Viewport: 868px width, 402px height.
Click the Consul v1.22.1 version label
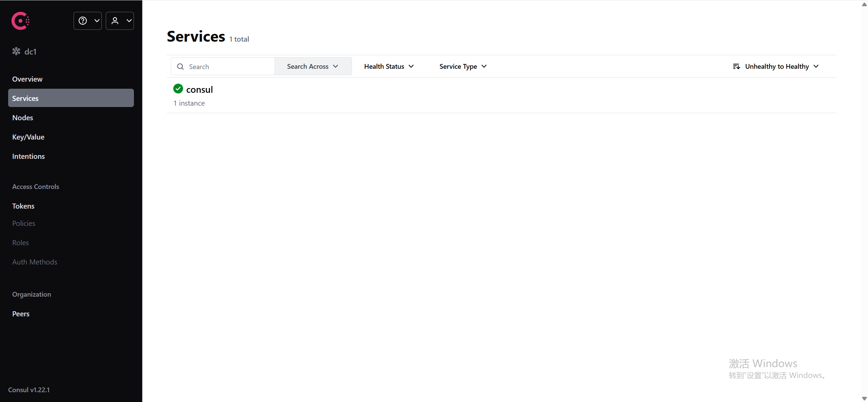(x=29, y=389)
